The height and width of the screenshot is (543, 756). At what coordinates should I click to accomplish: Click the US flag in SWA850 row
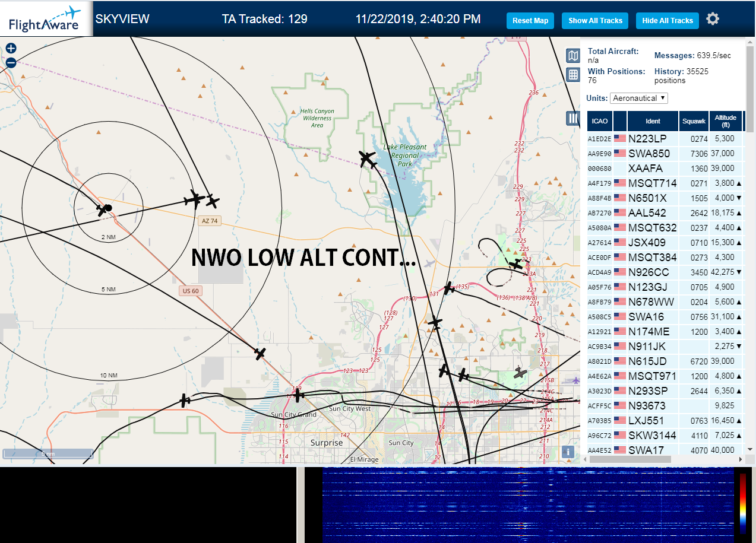point(620,154)
